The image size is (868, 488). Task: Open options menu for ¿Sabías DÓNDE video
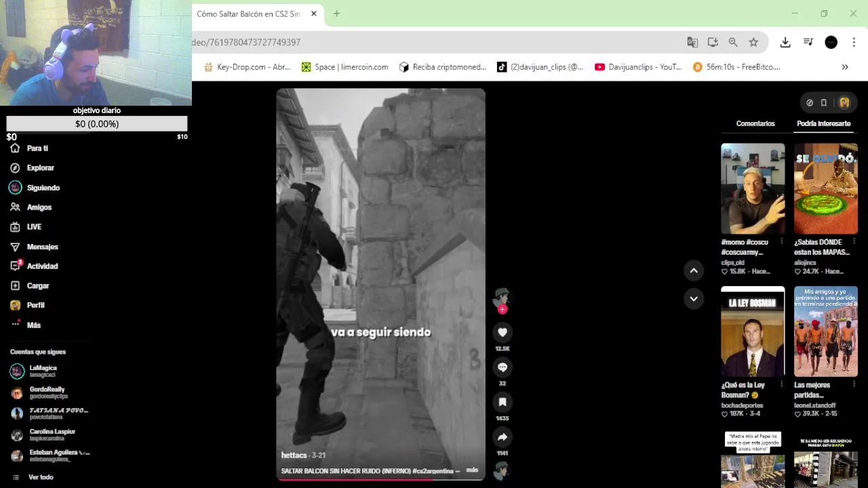854,242
